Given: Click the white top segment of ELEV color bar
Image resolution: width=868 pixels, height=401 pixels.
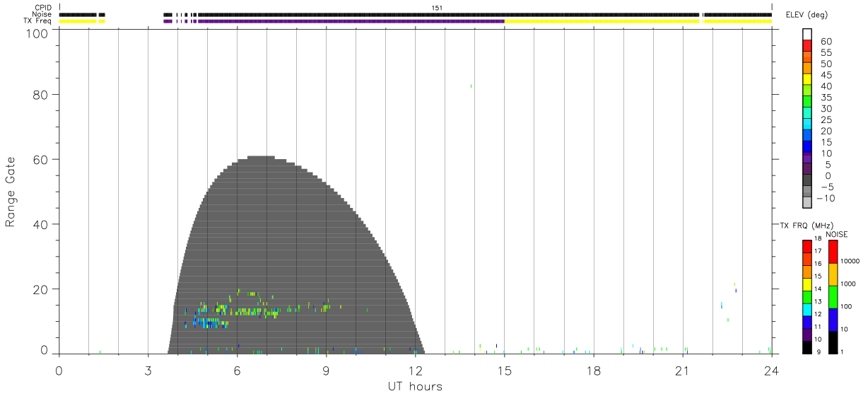Looking at the screenshot, I should [x=807, y=33].
